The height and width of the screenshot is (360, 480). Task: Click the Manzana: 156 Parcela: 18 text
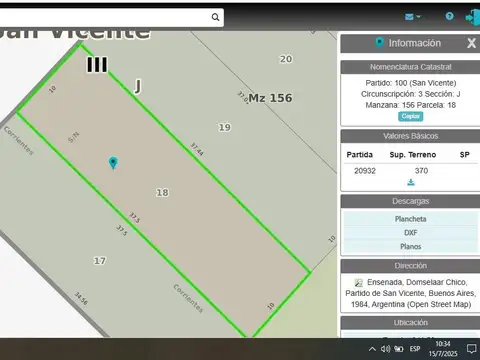click(x=410, y=105)
